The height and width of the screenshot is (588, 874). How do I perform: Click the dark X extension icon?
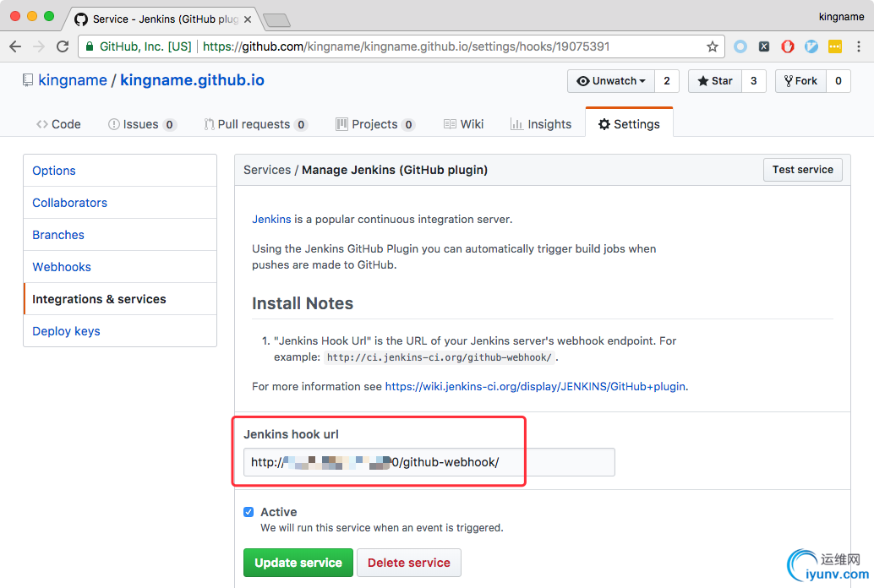pos(764,46)
